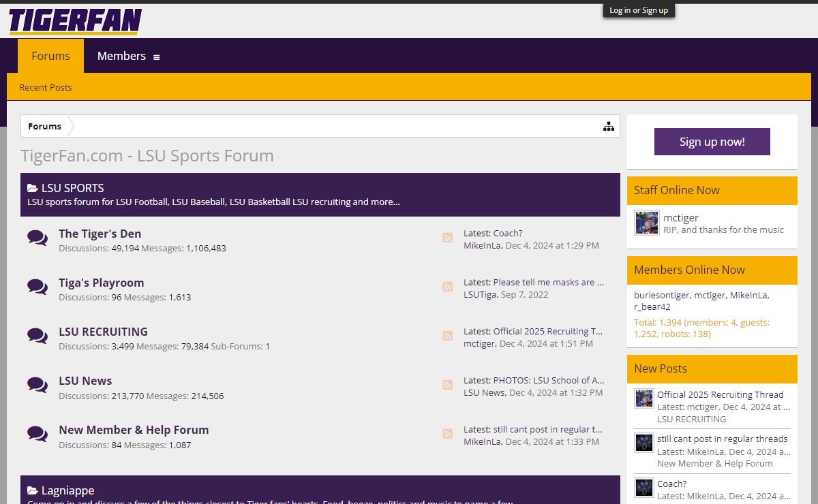Open RSS feed for LSU RECRUITING
Image resolution: width=818 pixels, height=504 pixels.
(447, 336)
